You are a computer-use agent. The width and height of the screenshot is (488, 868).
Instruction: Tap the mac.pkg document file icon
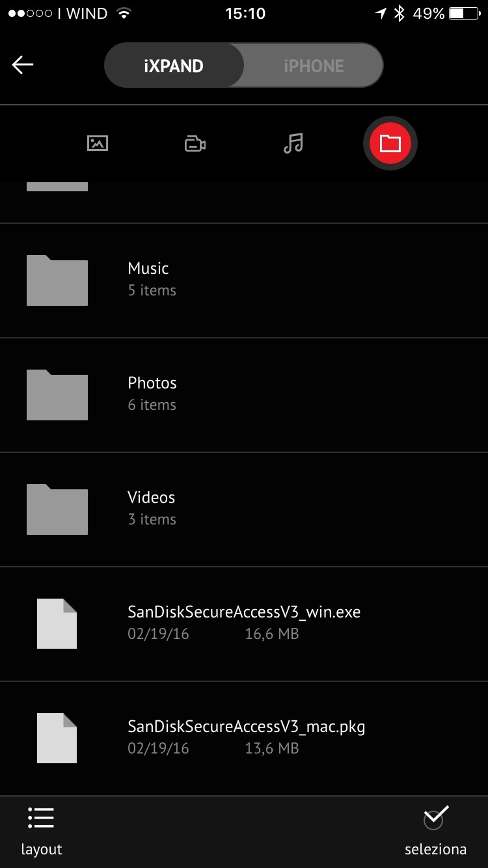tap(57, 738)
